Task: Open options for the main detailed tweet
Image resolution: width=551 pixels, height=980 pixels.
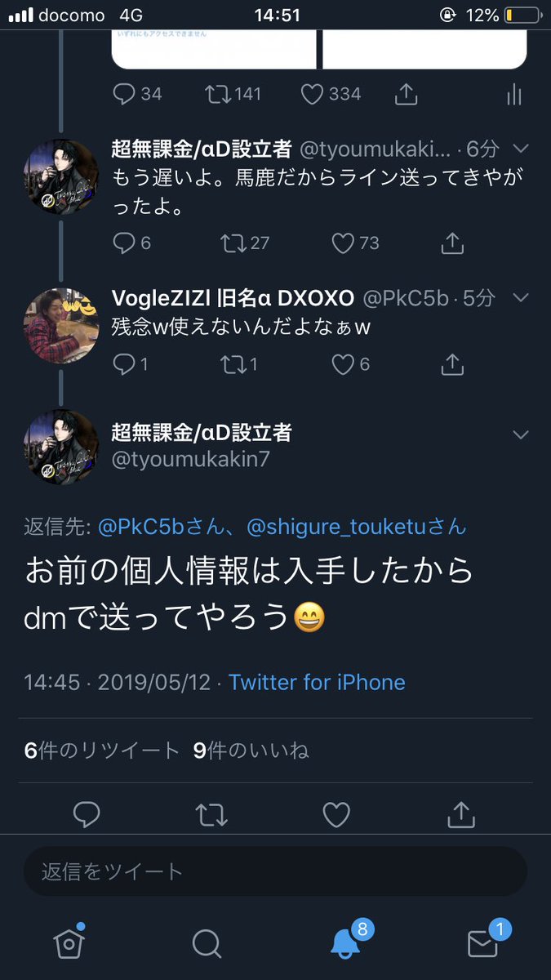Action: (x=521, y=434)
